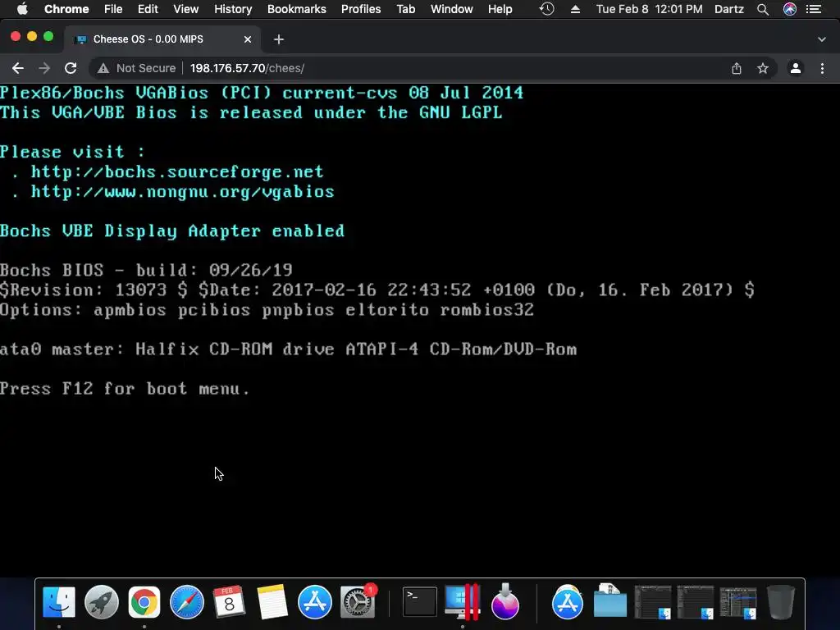
Task: Open Spotlight search magnifier
Action: pyautogui.click(x=763, y=9)
